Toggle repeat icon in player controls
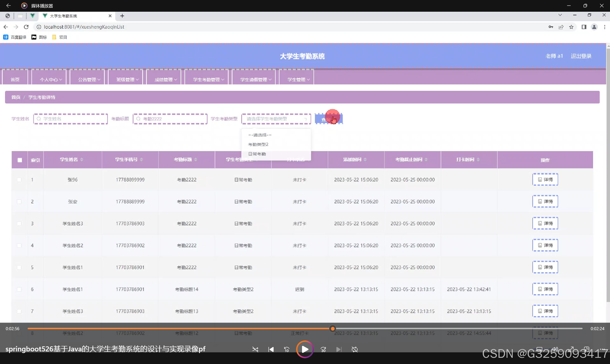Screen dimensions: 610x364 click(x=354, y=349)
